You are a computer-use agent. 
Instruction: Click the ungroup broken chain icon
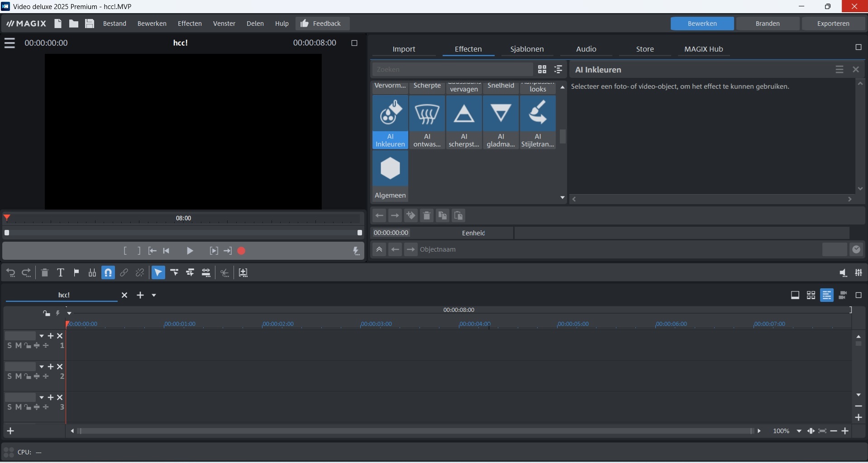coord(140,272)
